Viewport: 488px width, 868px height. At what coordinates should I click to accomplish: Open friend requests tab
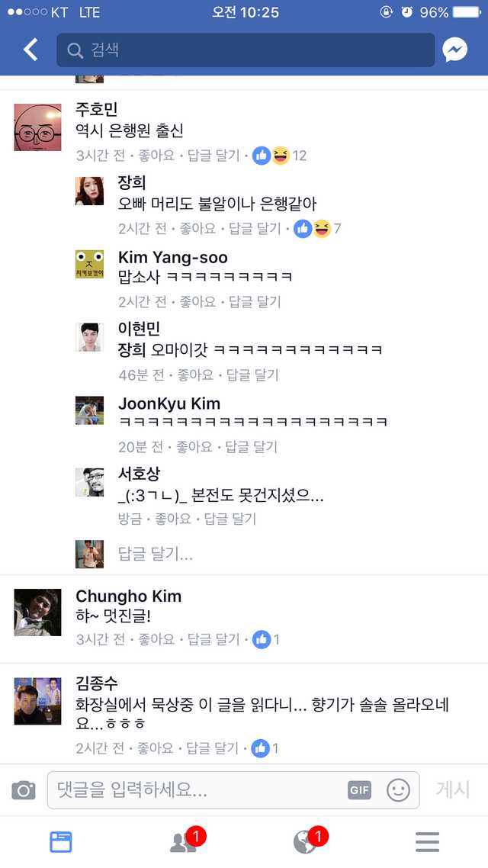click(183, 841)
